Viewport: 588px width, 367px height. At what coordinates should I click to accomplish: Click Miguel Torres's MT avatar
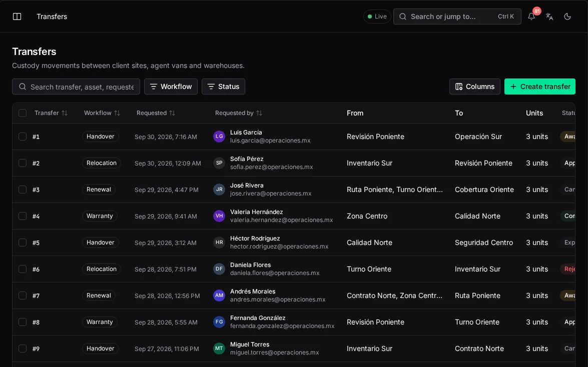tap(219, 348)
